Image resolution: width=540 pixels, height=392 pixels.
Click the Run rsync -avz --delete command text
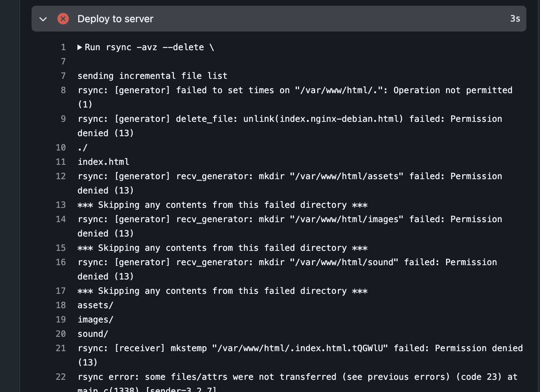149,47
